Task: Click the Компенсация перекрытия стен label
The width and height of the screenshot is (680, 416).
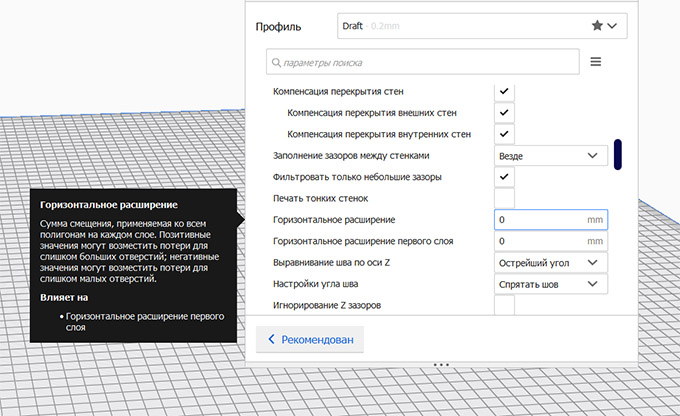Action: (x=338, y=92)
